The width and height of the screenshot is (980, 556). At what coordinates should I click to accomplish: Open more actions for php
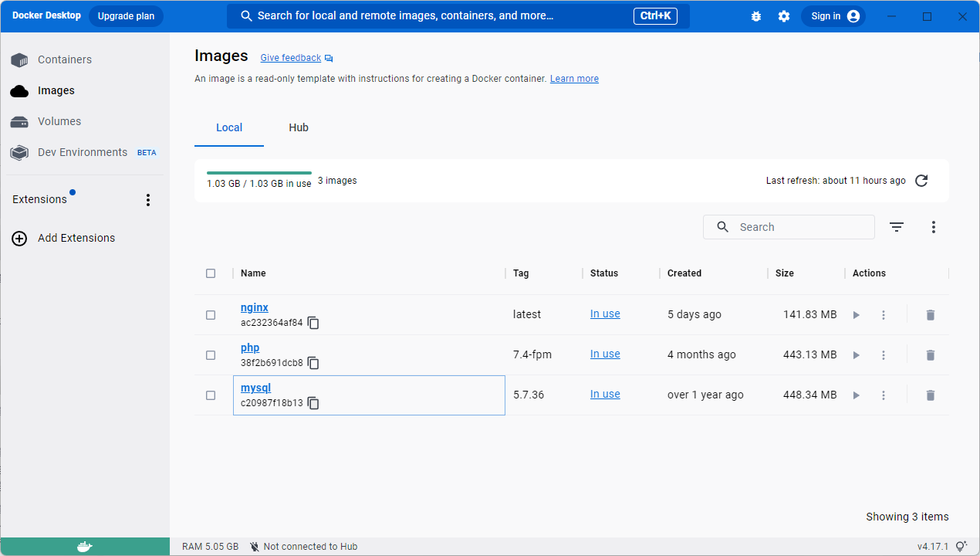pos(884,355)
